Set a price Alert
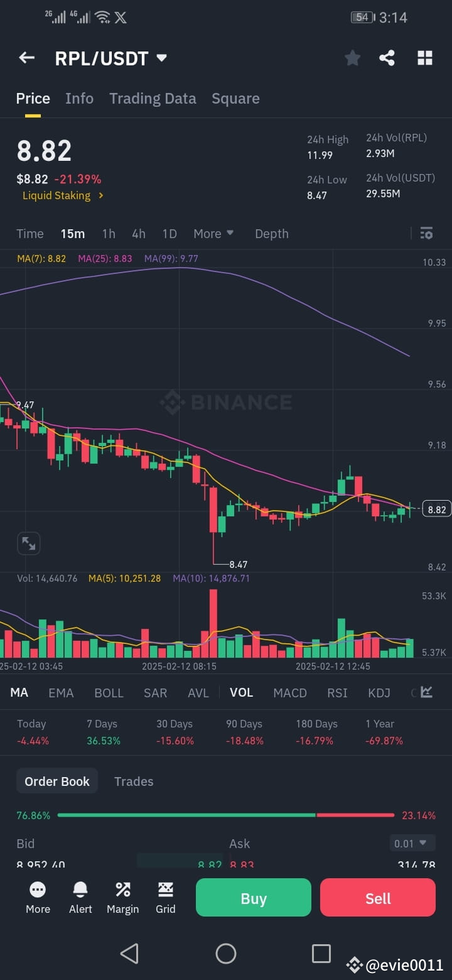 click(80, 897)
